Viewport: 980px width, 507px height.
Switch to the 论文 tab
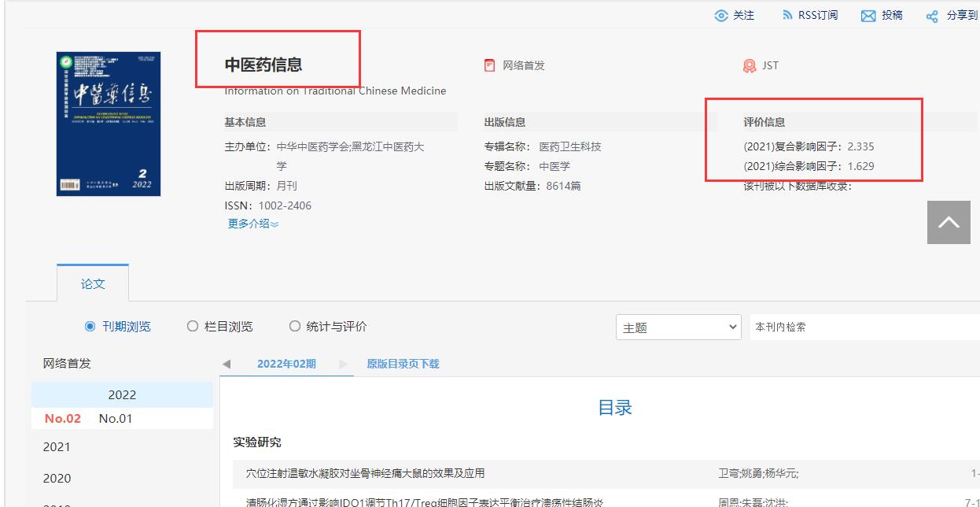coord(93,284)
